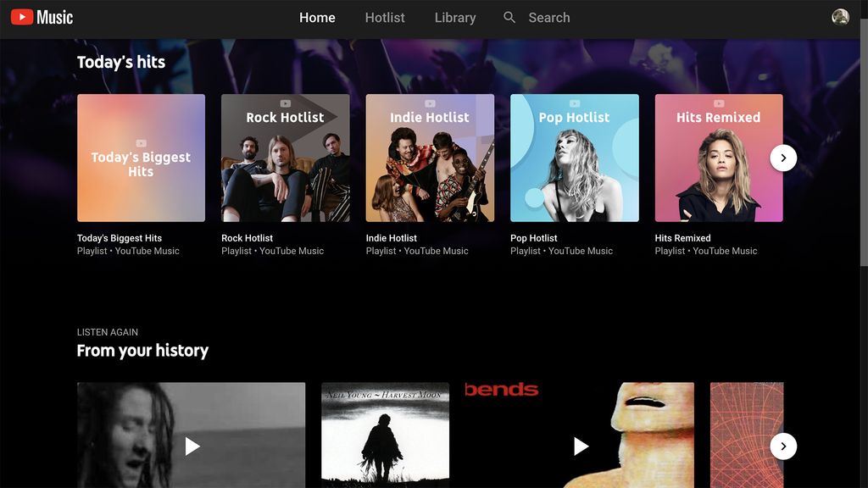The width and height of the screenshot is (868, 488).
Task: Expand more playlists with the right arrow
Action: (782, 158)
